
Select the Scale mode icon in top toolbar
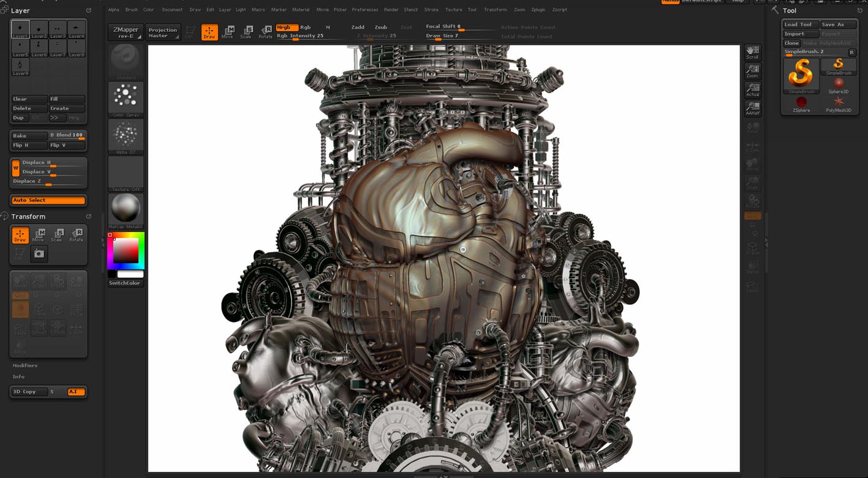(246, 32)
